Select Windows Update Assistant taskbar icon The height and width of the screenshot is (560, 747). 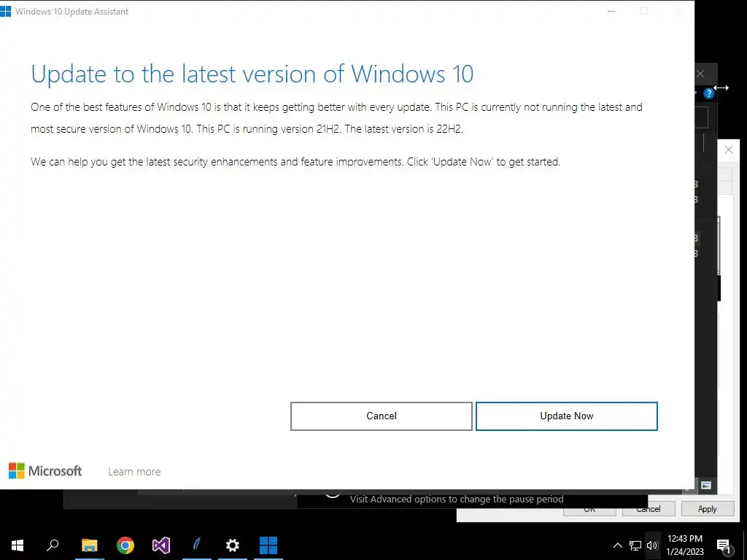point(268,545)
